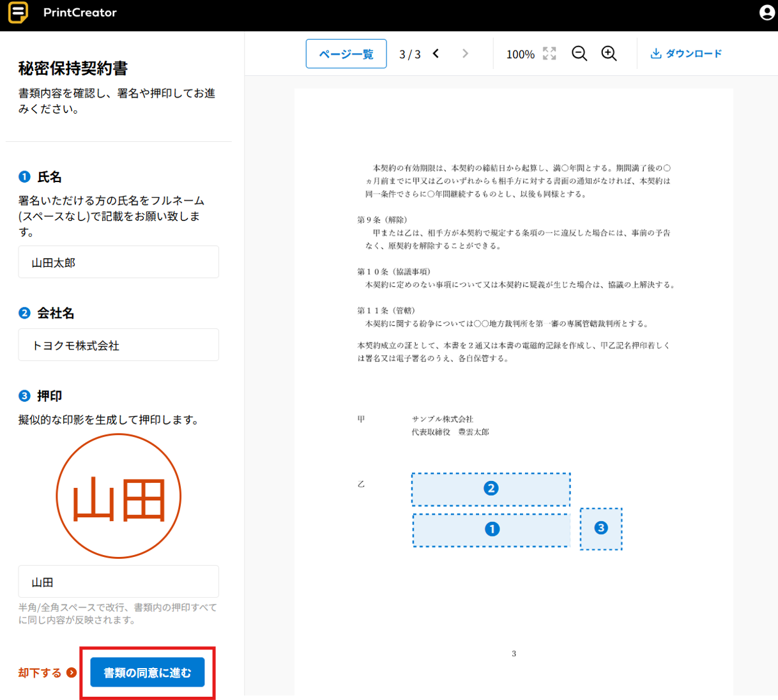The width and height of the screenshot is (778, 700).
Task: Click the 押印 section label
Action: pyautogui.click(x=49, y=396)
